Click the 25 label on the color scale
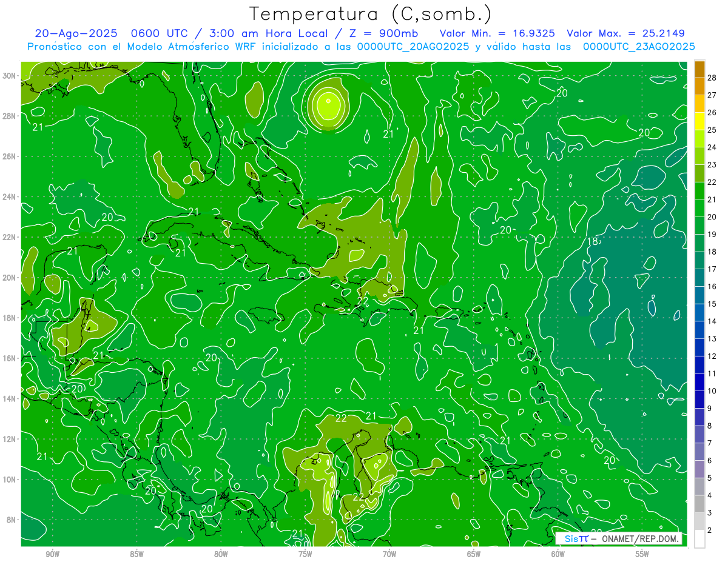Image resolution: width=728 pixels, height=562 pixels. pos(712,130)
